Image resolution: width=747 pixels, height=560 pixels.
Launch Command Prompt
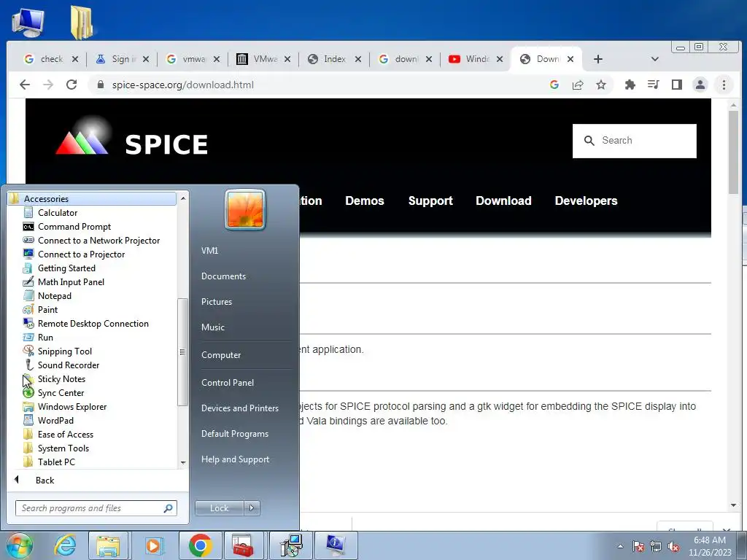click(x=74, y=227)
